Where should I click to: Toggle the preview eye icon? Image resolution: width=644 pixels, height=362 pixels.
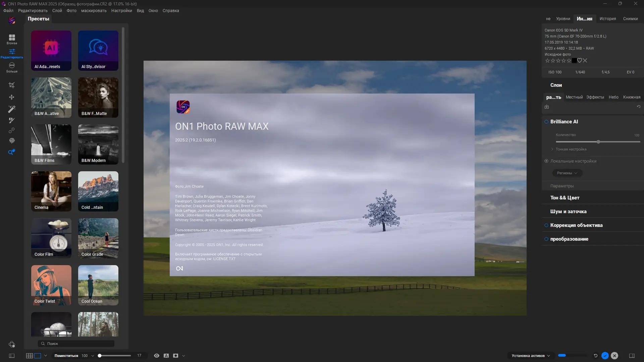[x=156, y=356]
